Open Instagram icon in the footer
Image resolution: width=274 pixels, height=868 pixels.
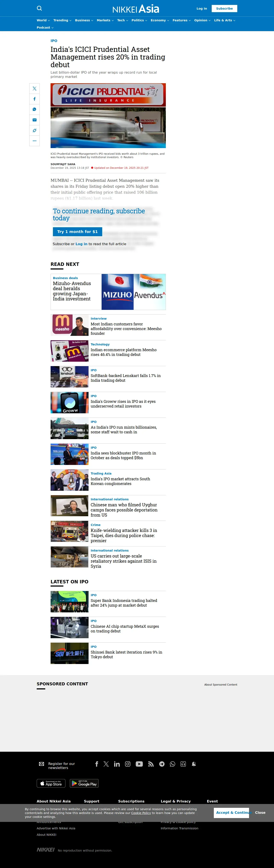pos(128,764)
